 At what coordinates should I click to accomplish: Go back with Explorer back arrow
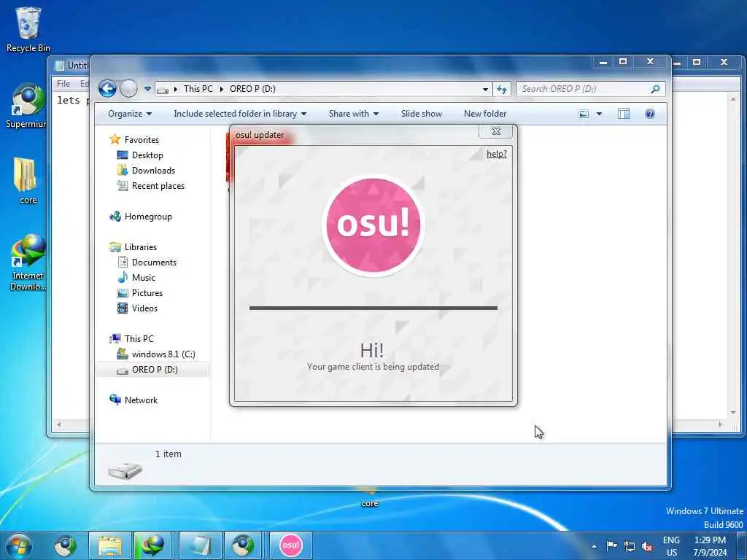pos(108,88)
